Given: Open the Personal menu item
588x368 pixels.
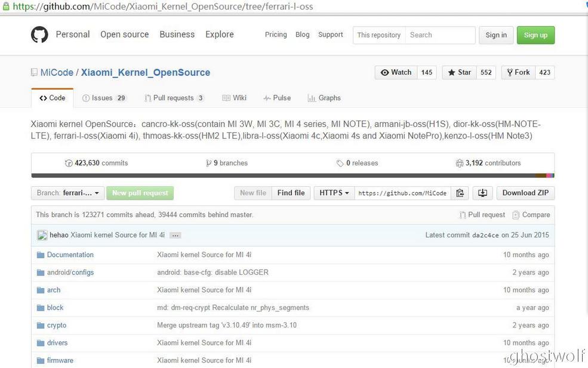Looking at the screenshot, I should click(x=73, y=35).
